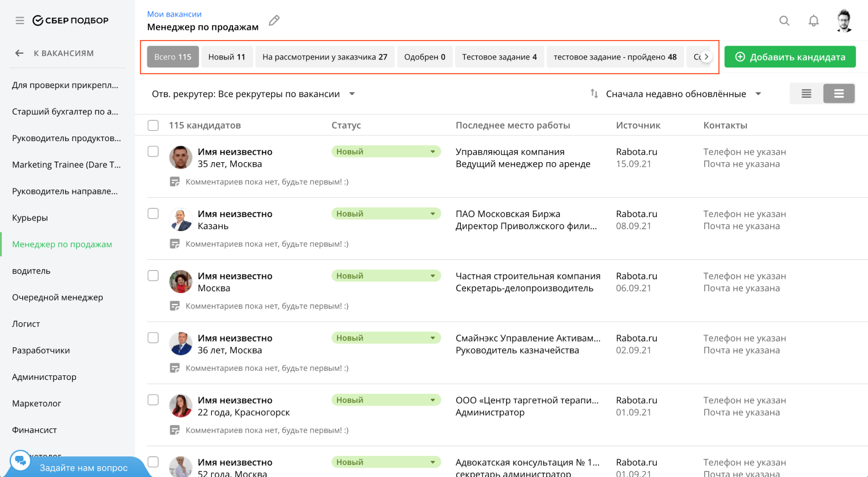Screen dimensions: 868x477
Task: Open notifications bell icon
Action: (x=813, y=21)
